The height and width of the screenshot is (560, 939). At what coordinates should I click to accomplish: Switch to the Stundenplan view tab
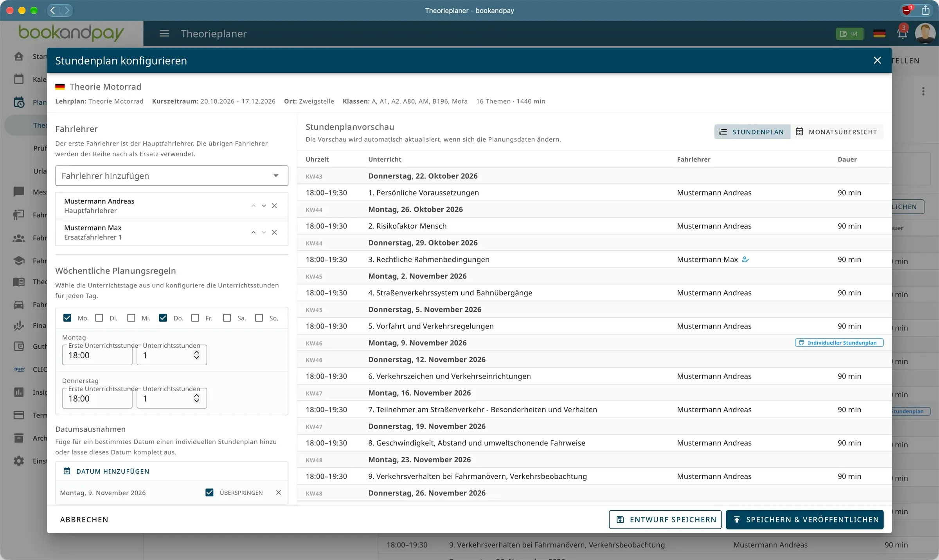pyautogui.click(x=752, y=132)
